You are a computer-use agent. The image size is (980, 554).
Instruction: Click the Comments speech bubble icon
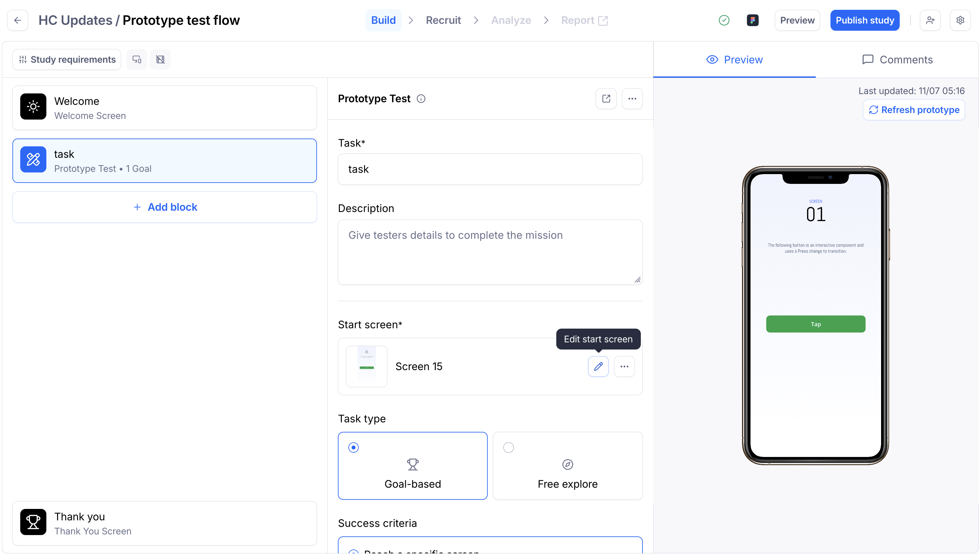[x=867, y=60]
